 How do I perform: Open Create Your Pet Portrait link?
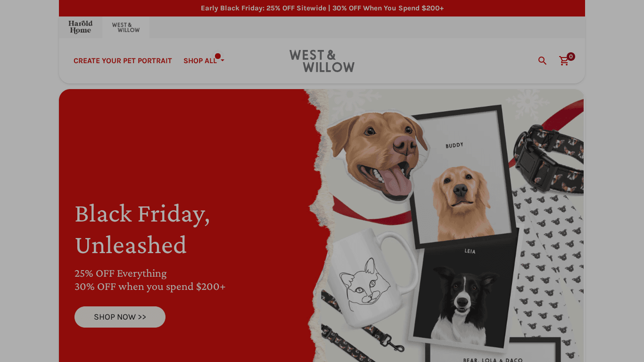click(123, 61)
